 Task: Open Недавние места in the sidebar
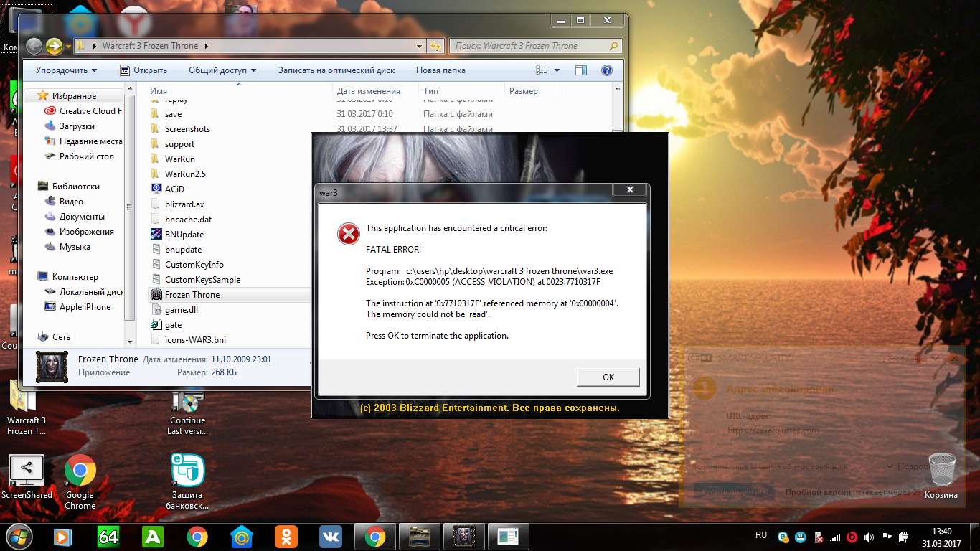(x=83, y=141)
